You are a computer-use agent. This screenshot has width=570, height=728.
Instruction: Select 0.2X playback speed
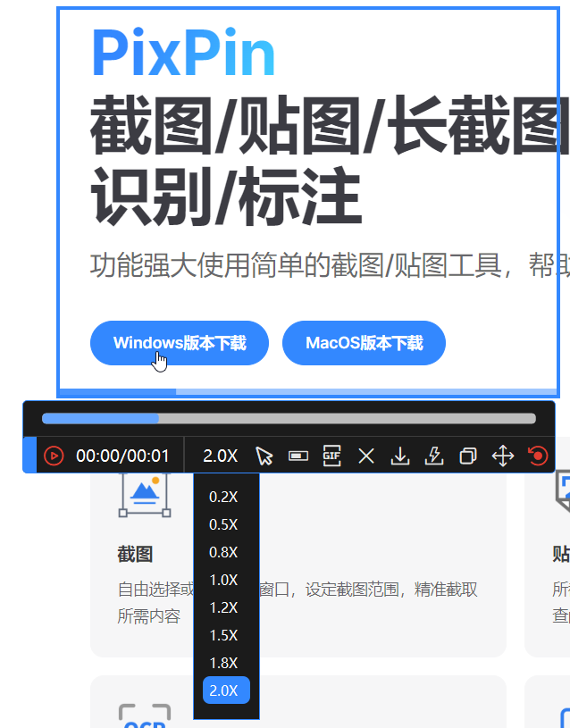click(x=223, y=498)
